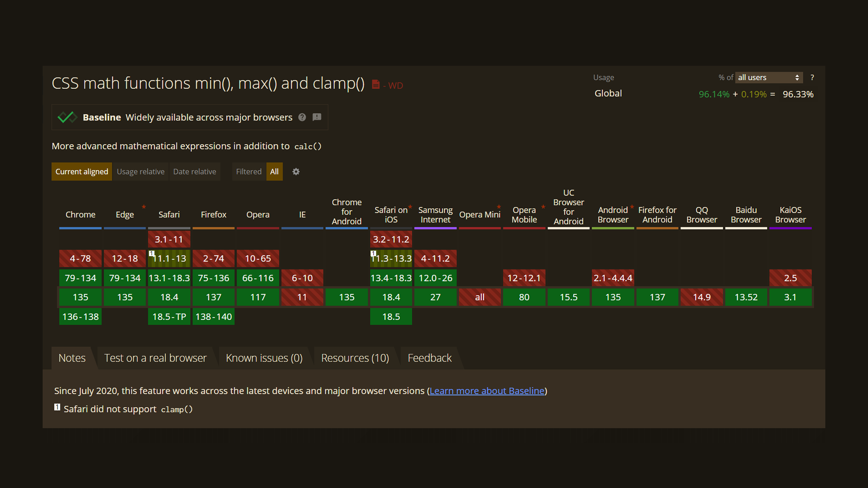
Task: Click the Safari on iOS 3.2-11.2 cell
Action: 391,239
